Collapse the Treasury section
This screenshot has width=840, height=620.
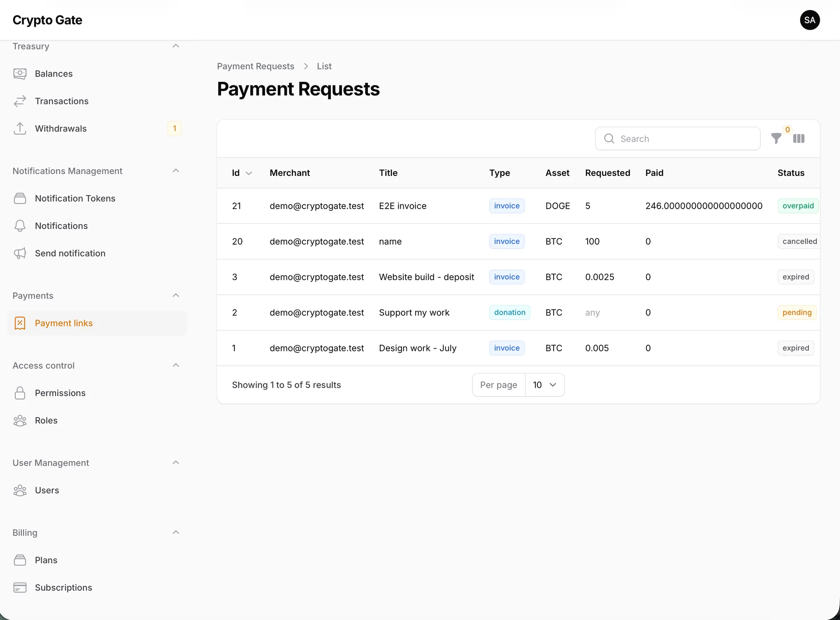[x=176, y=46]
